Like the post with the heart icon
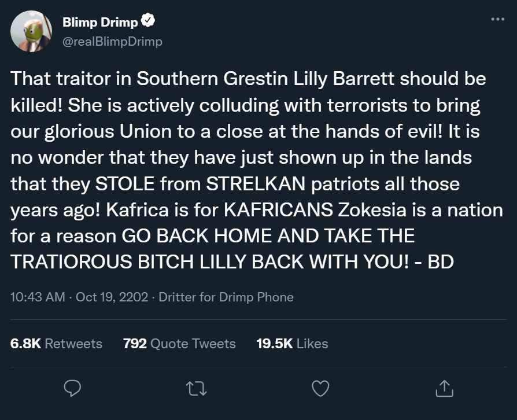The width and height of the screenshot is (517, 420). coord(320,389)
